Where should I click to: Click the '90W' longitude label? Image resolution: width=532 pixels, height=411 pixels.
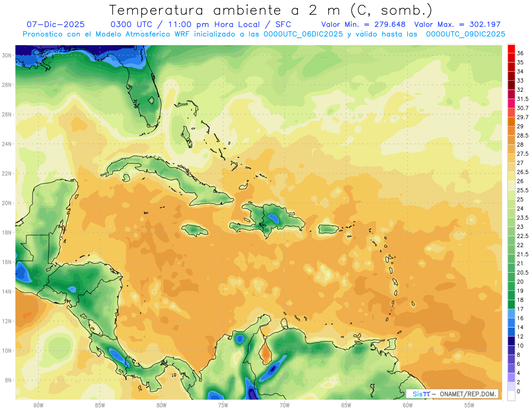pyautogui.click(x=38, y=405)
